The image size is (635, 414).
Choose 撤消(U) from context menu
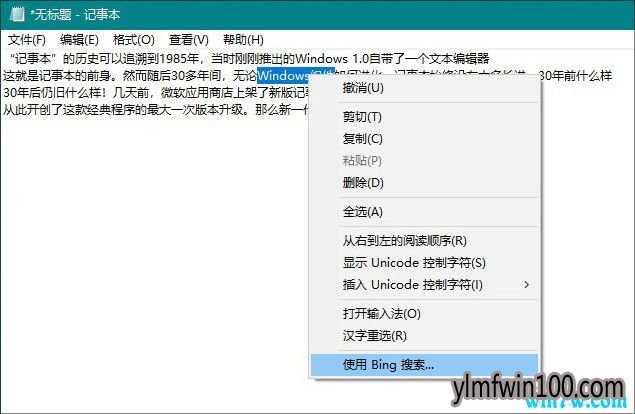tap(424, 88)
